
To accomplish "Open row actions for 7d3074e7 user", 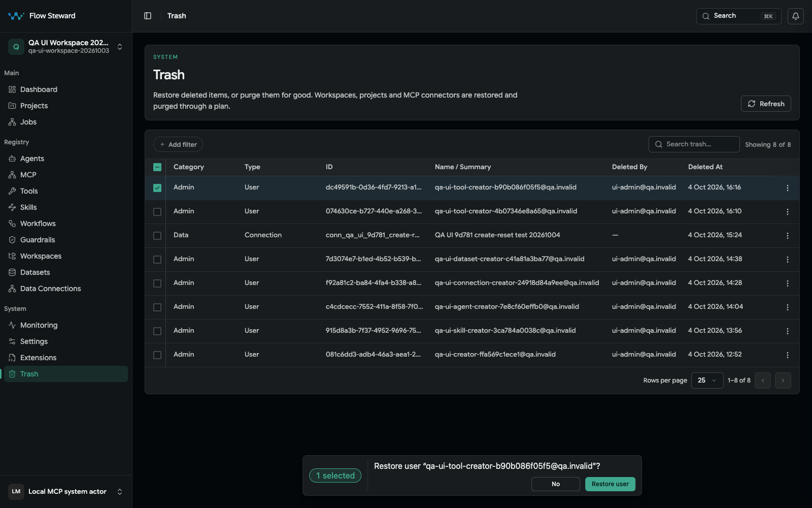I will coord(787,260).
